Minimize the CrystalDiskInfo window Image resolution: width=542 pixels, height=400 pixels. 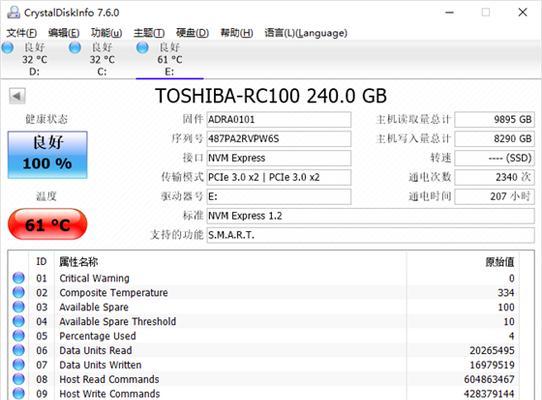[x=449, y=12]
